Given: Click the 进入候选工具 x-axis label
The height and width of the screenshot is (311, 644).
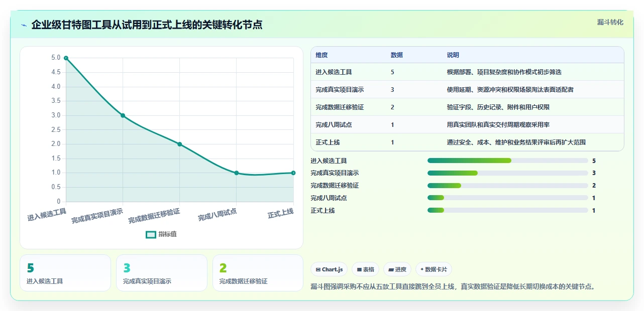Looking at the screenshot, I should [x=47, y=215].
